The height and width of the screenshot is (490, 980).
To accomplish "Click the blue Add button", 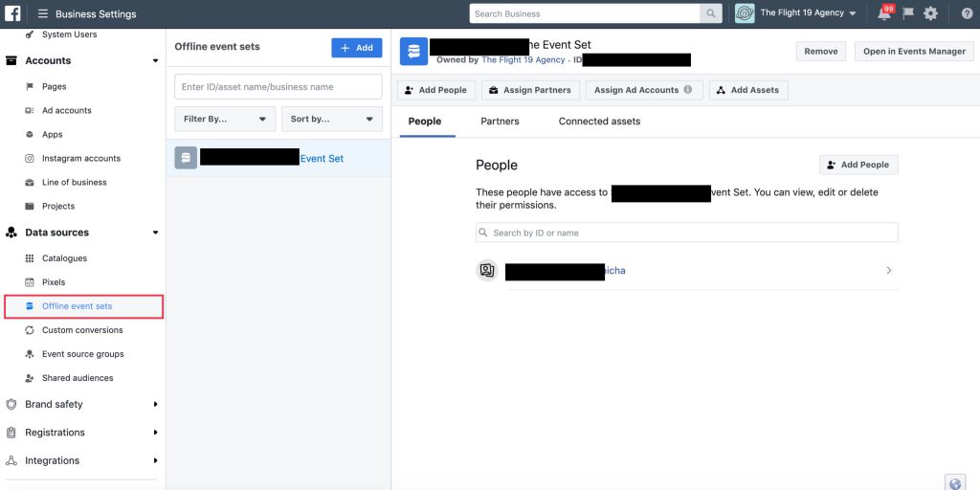I will tap(356, 48).
